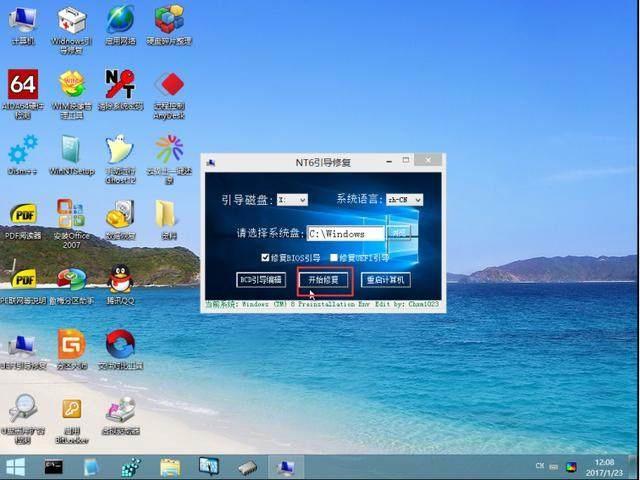Image resolution: width=640 pixels, height=480 pixels.
Task: Click the green status text at window bottom
Action: pos(322,304)
